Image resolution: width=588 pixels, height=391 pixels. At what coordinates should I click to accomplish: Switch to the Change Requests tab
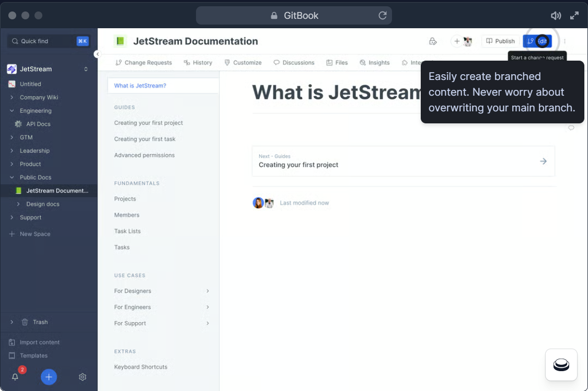(x=144, y=63)
